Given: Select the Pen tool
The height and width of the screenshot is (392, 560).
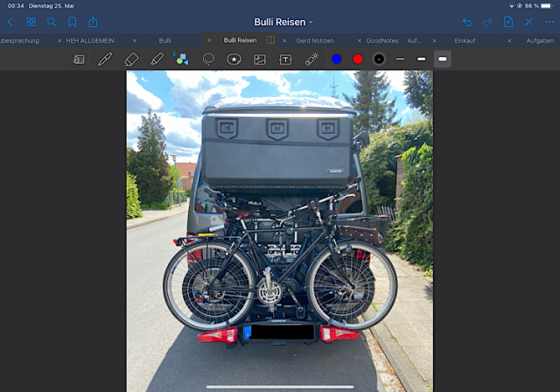Looking at the screenshot, I should coord(105,59).
